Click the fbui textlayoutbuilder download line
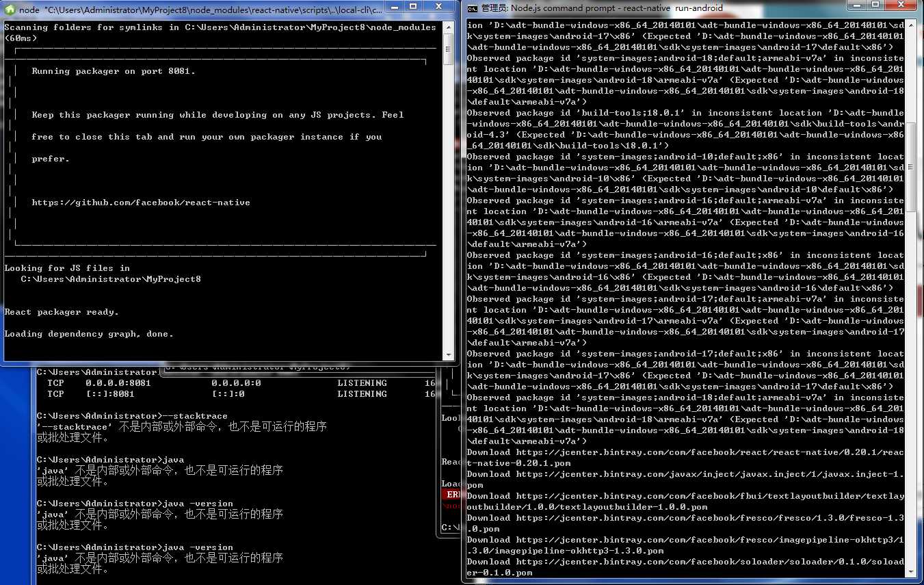The image size is (924, 585). coord(685,501)
